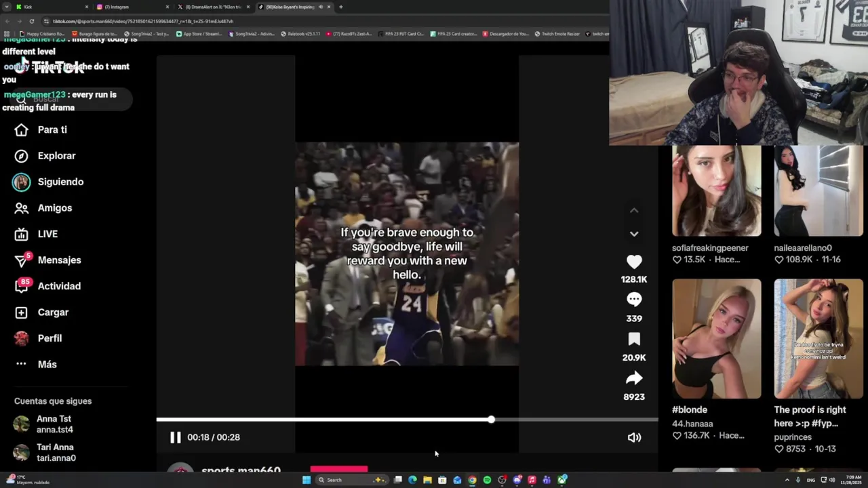868x488 pixels.
Task: Open the Más three-dots menu
Action: (37, 365)
